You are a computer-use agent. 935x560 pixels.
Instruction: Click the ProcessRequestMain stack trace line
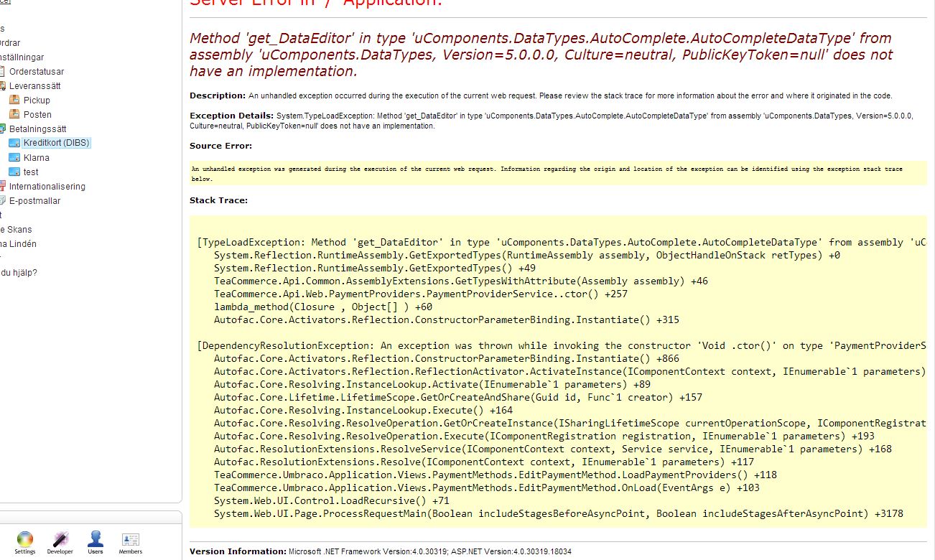click(x=558, y=513)
